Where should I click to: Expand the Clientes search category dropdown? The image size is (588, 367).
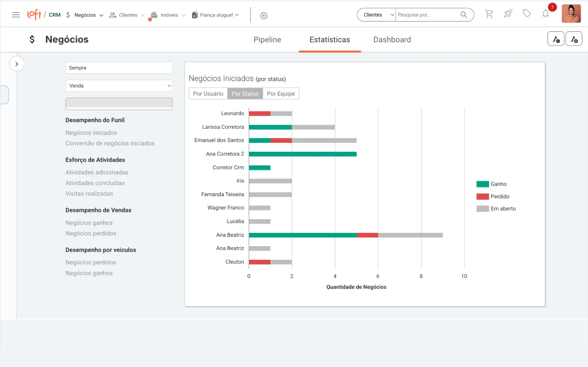[376, 15]
